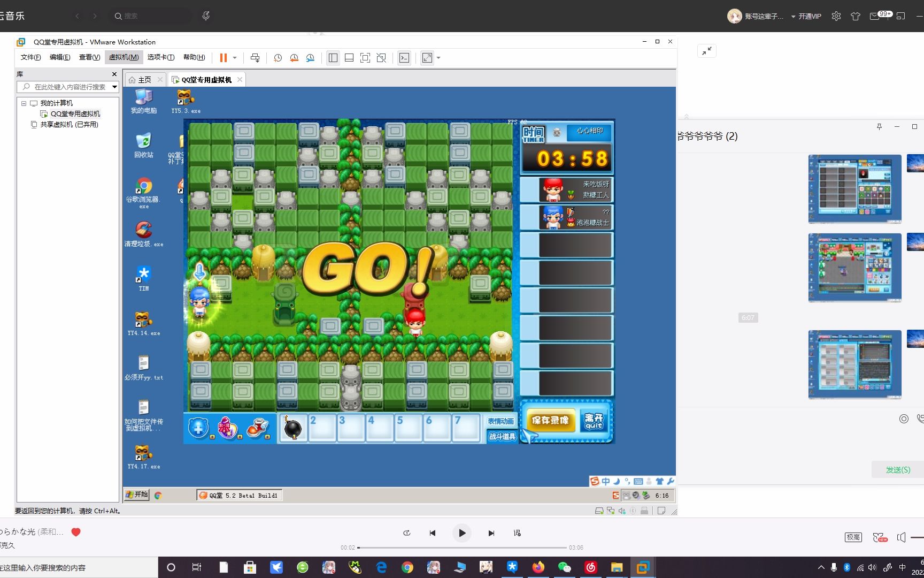Toggle Unity mode in VMware toolbar
The image size is (924, 578).
click(x=381, y=58)
